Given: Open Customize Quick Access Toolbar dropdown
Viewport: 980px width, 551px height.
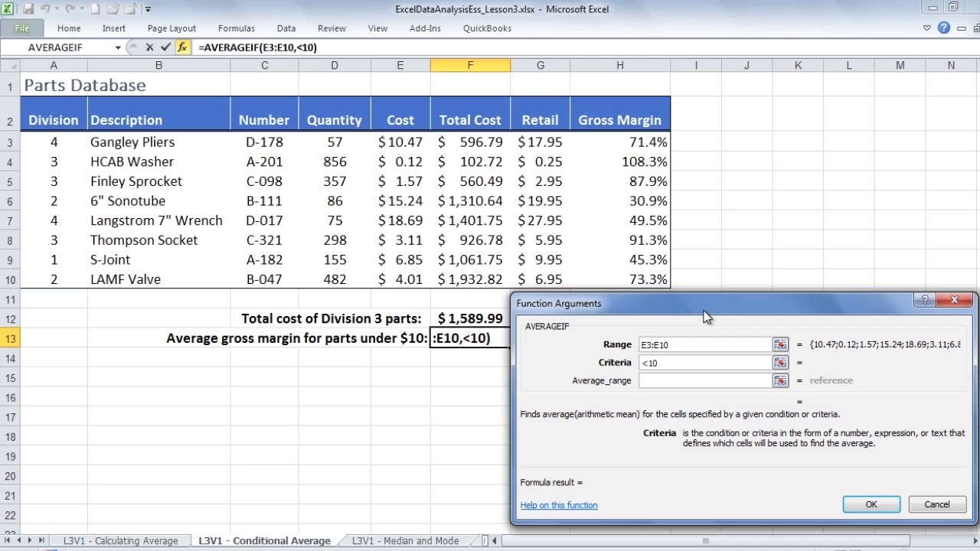Looking at the screenshot, I should tap(148, 10).
